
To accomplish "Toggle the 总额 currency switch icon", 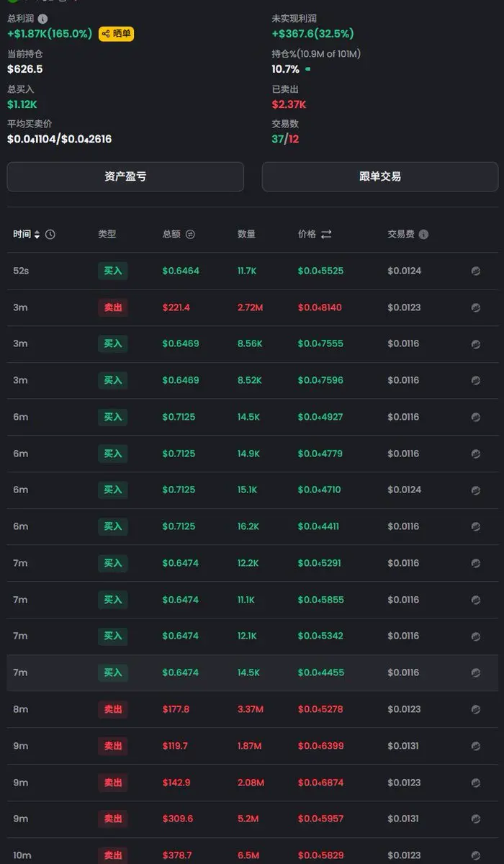I will pyautogui.click(x=190, y=235).
